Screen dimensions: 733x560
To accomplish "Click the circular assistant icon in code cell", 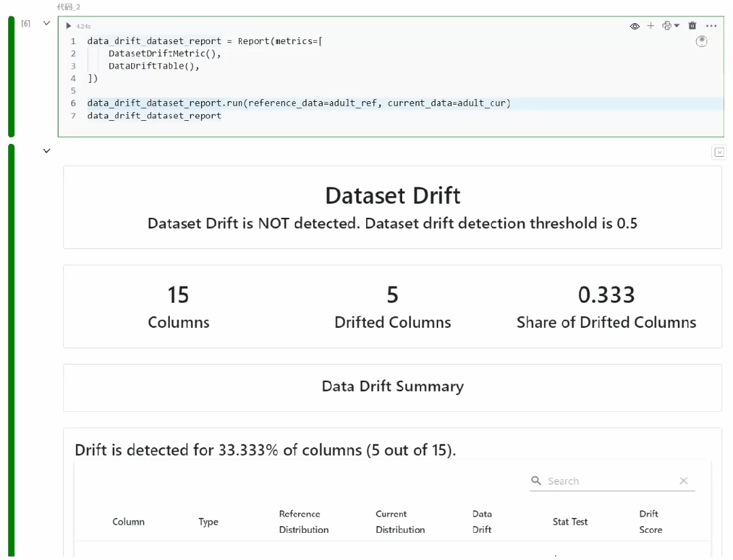I will click(x=701, y=41).
